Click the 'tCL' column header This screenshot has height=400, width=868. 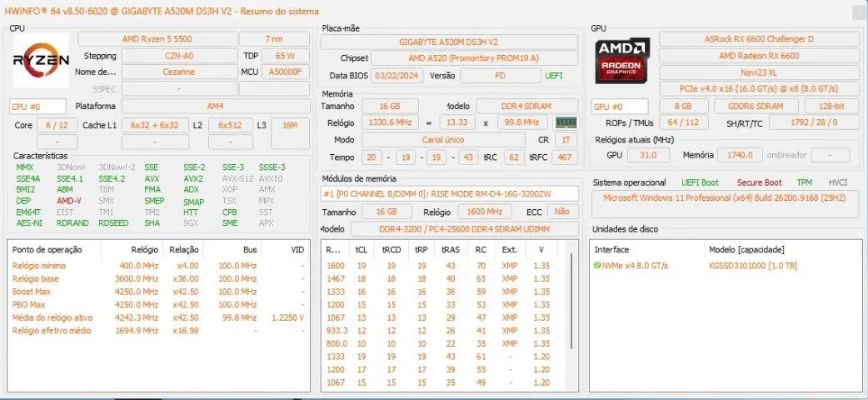tap(361, 250)
